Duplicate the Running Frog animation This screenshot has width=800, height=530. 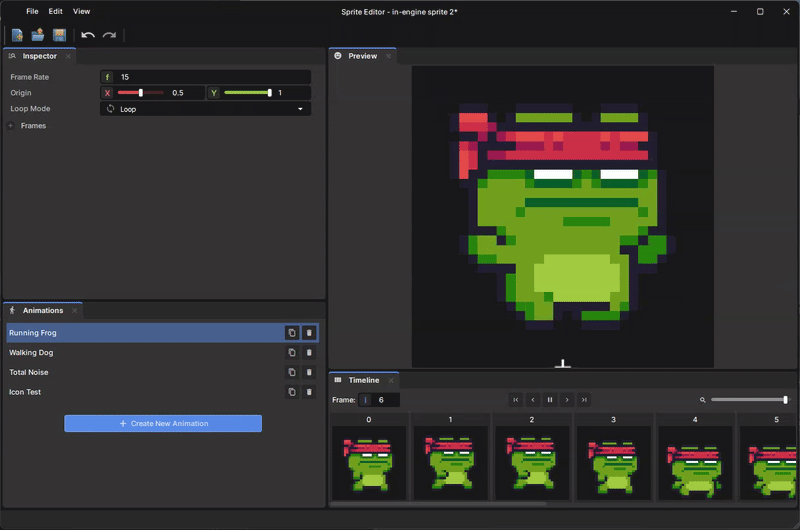(292, 333)
